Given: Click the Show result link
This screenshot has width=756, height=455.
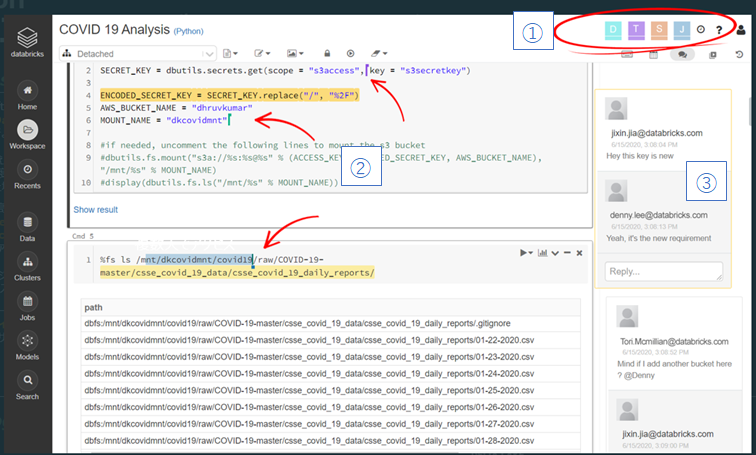Looking at the screenshot, I should pyautogui.click(x=95, y=210).
